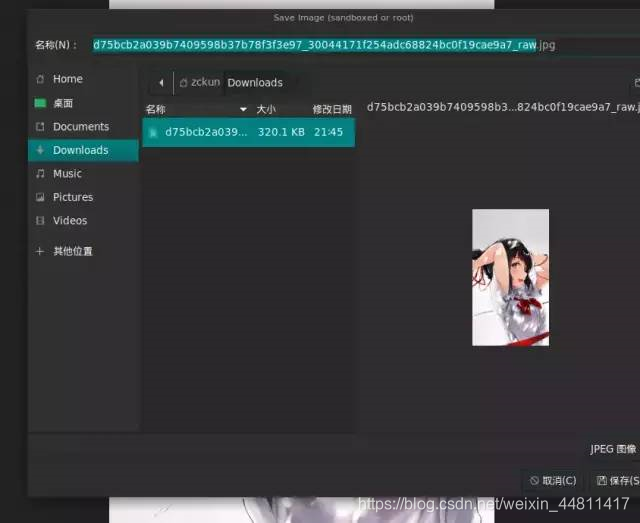
Task: Click the Videos film icon
Action: coord(40,220)
